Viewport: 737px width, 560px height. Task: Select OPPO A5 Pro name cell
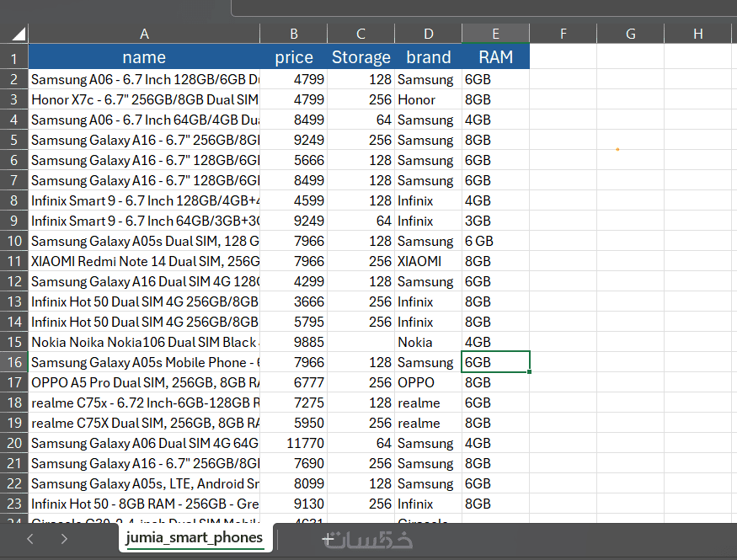click(x=144, y=382)
